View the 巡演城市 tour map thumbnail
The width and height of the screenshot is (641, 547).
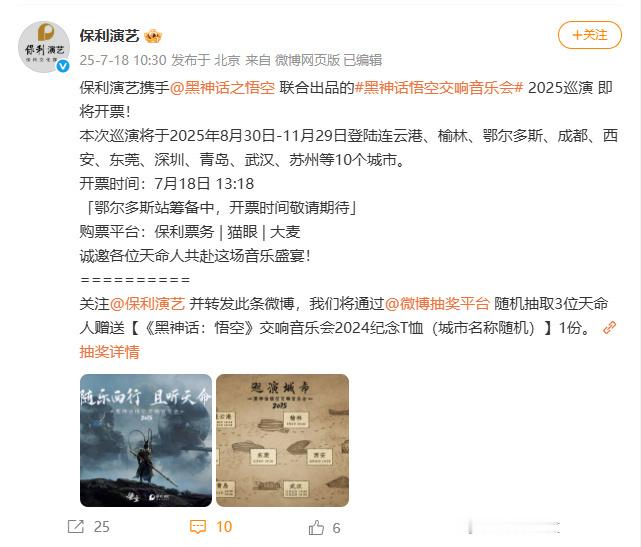pyautogui.click(x=282, y=440)
